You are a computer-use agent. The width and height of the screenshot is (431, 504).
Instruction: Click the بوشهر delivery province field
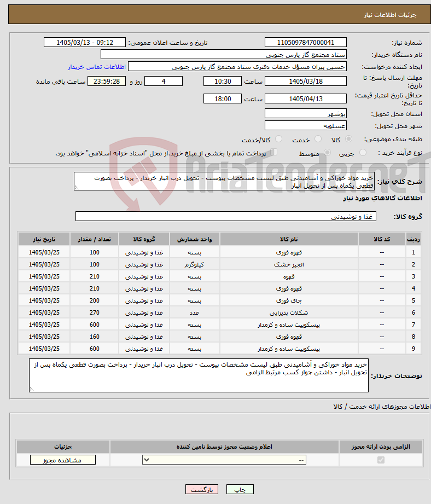pyautogui.click(x=305, y=114)
